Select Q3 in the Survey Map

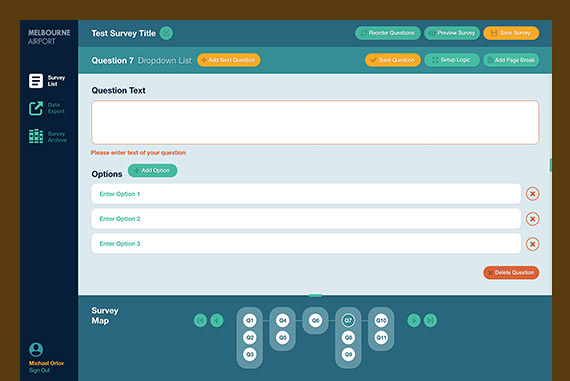(250, 354)
